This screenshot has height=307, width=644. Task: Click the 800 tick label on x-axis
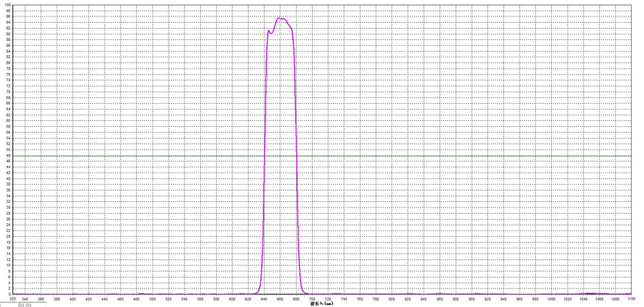point(392,298)
